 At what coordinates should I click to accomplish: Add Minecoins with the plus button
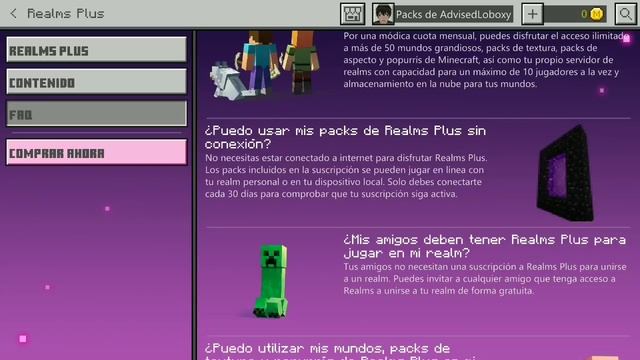point(532,14)
